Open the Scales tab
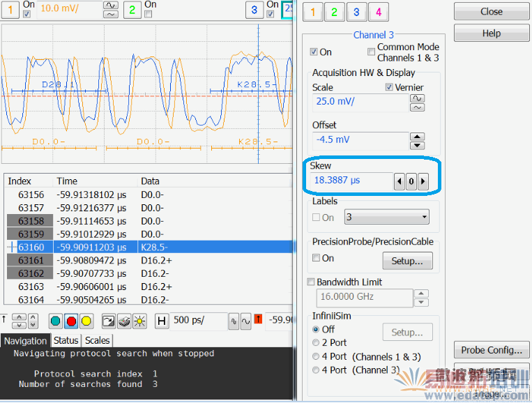 click(x=98, y=340)
